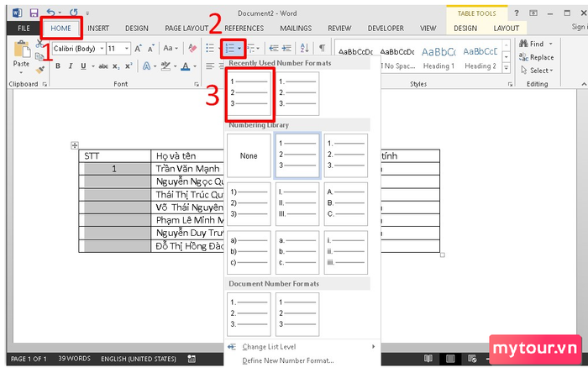The image size is (588, 373).
Task: Open the Font Color dropdown arrow
Action: point(195,66)
